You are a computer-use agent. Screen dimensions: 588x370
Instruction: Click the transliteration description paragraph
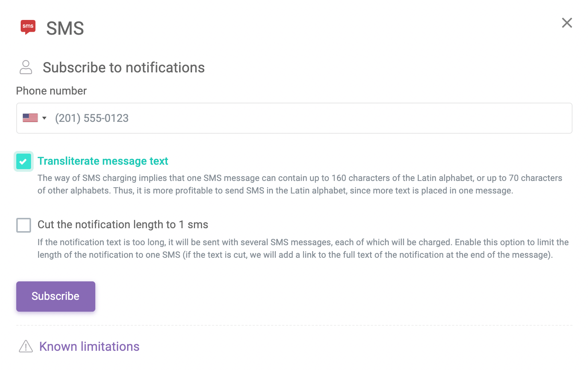point(300,184)
